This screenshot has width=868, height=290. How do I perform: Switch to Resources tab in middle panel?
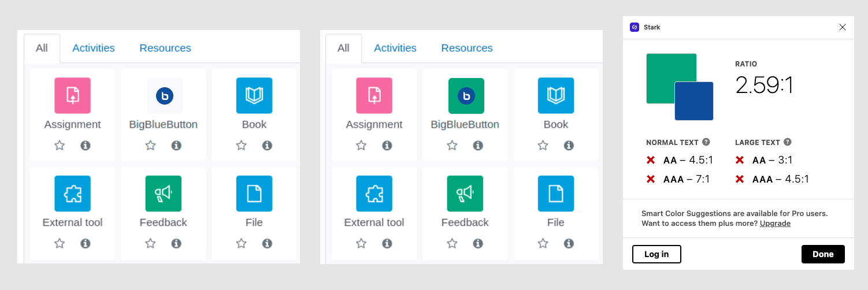467,48
